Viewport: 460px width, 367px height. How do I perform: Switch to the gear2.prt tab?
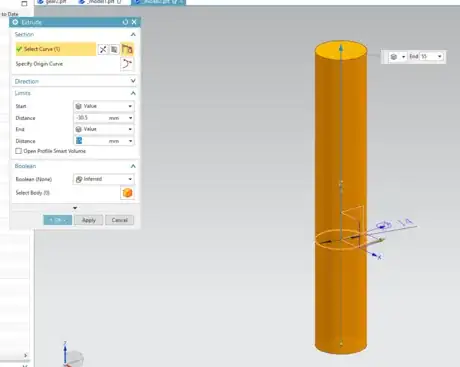[54, 2]
